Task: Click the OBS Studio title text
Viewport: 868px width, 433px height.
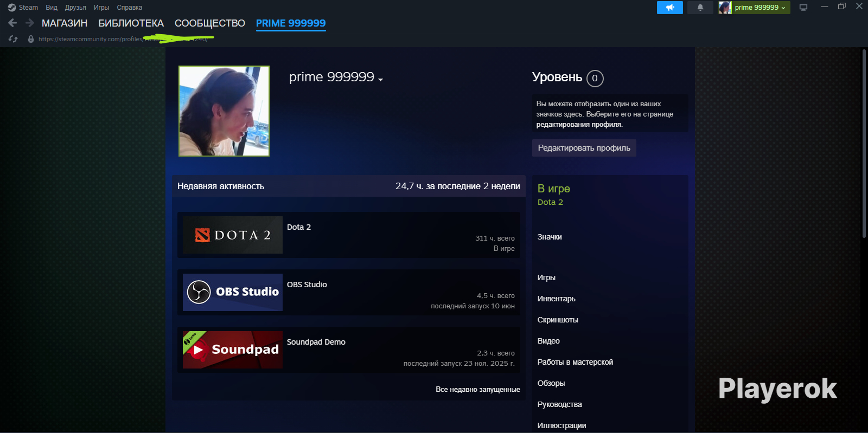Action: (307, 285)
